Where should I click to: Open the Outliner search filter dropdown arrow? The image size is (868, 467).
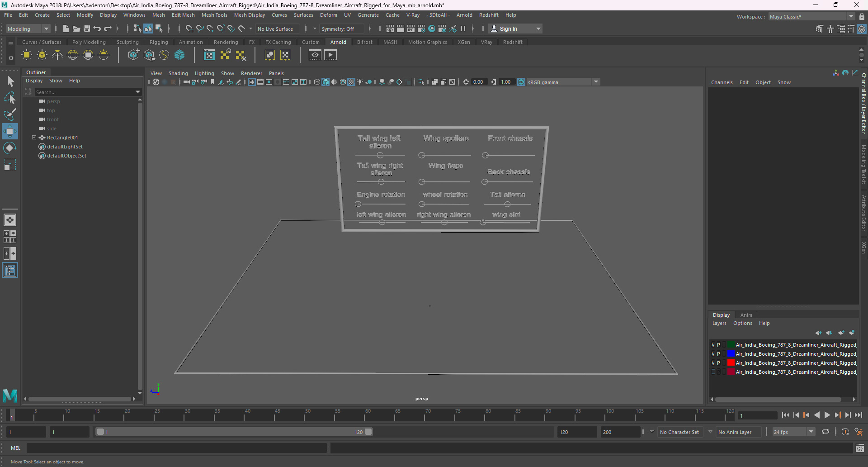138,92
